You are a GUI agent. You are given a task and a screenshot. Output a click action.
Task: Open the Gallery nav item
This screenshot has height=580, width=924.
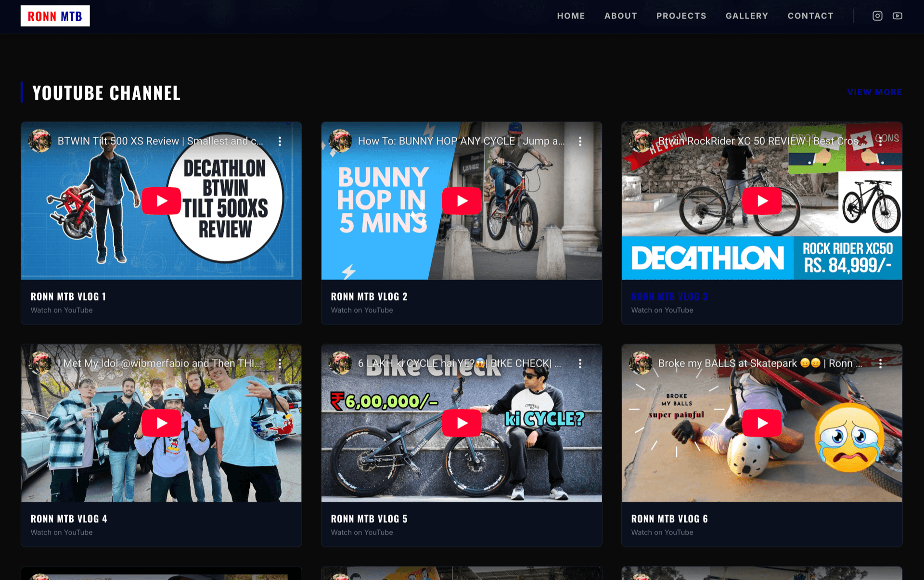point(747,16)
